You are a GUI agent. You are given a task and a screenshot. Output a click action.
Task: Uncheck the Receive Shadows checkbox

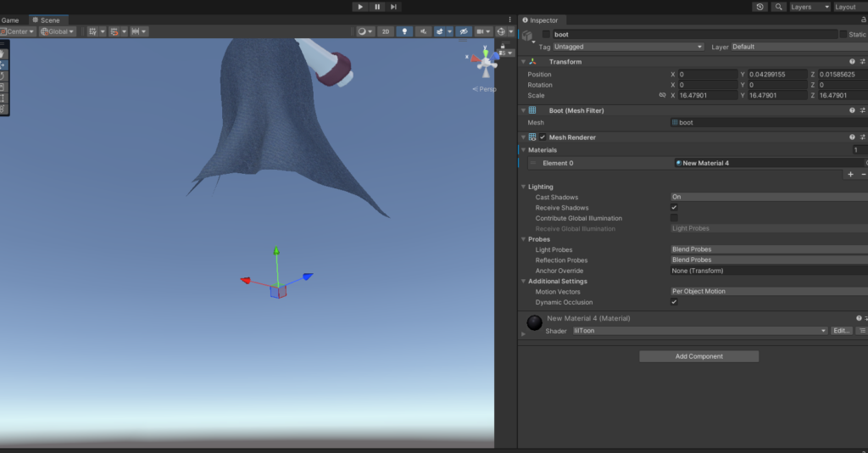(x=674, y=208)
